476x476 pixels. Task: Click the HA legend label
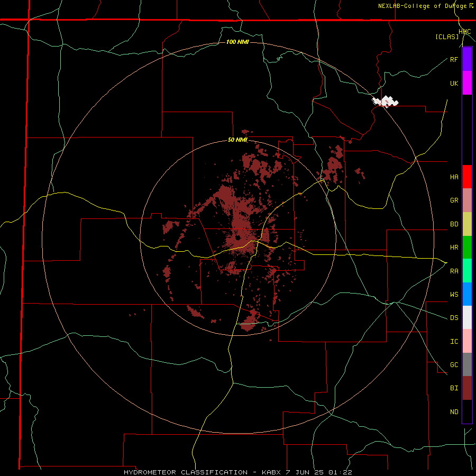click(454, 177)
